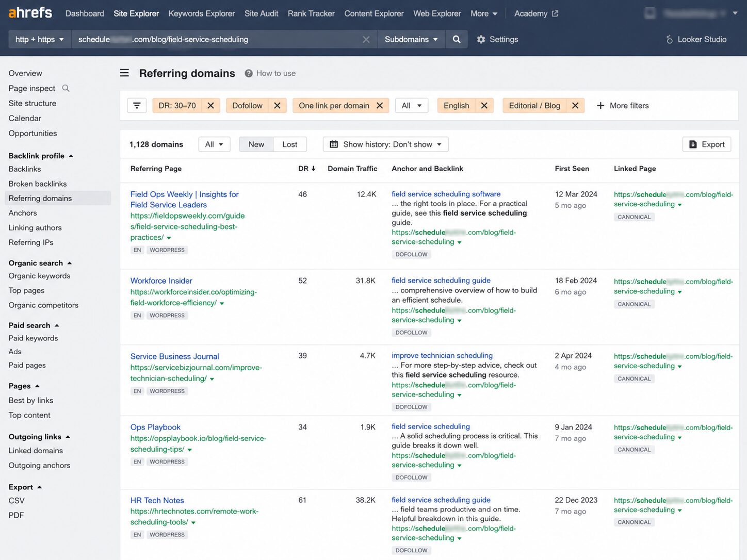Click the search magnifier button
Image resolution: width=747 pixels, height=560 pixels.
click(457, 39)
